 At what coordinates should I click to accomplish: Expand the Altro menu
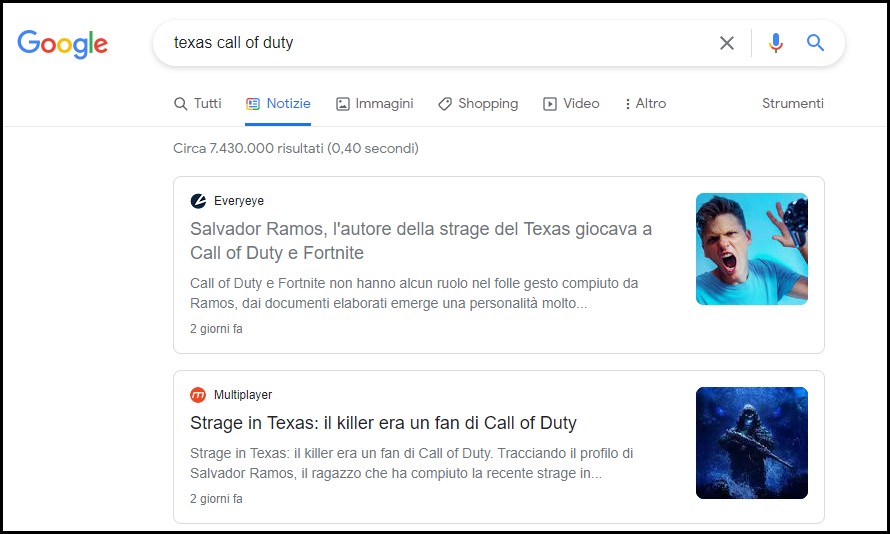tap(645, 104)
